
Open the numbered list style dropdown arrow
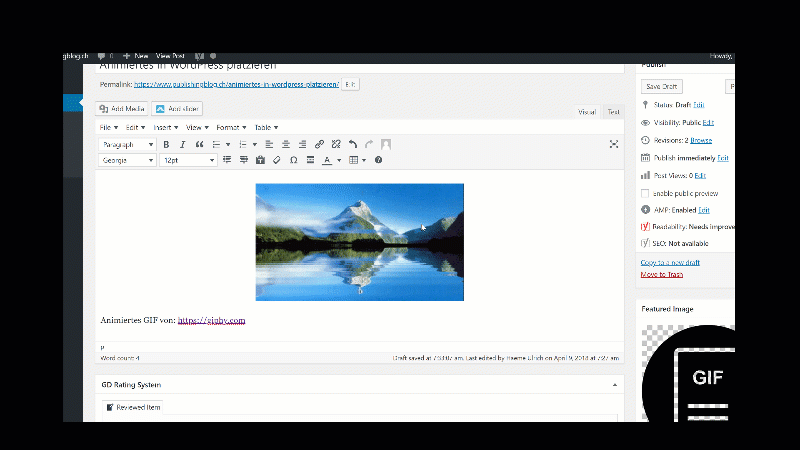[x=255, y=145]
